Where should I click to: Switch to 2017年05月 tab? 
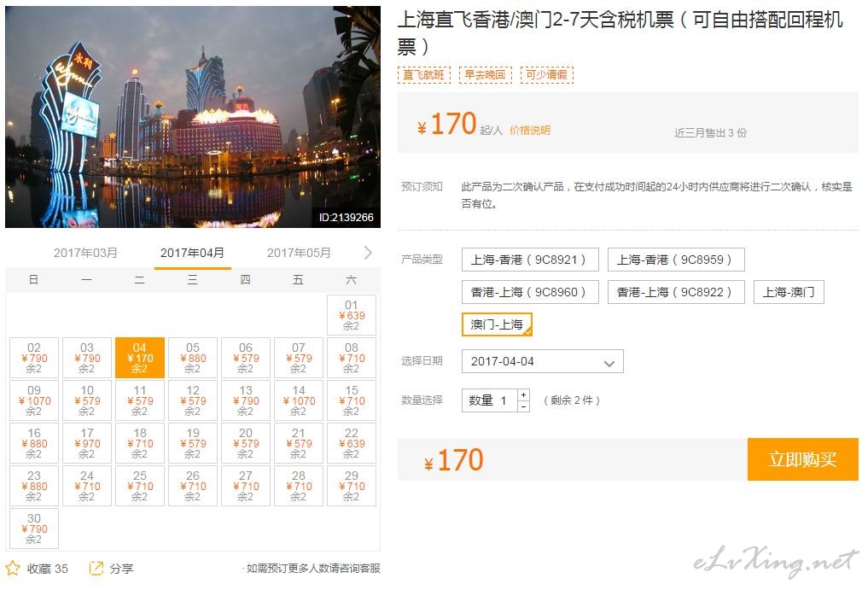point(299,254)
